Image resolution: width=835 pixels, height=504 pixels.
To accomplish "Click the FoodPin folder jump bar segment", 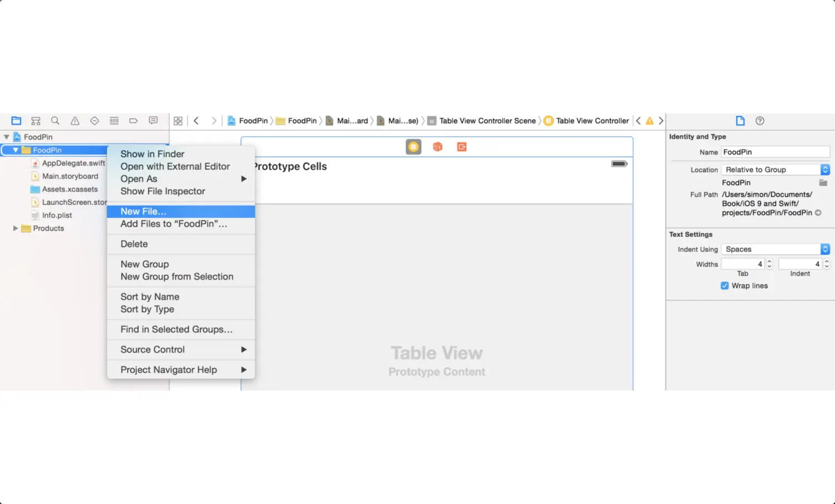I will [297, 121].
